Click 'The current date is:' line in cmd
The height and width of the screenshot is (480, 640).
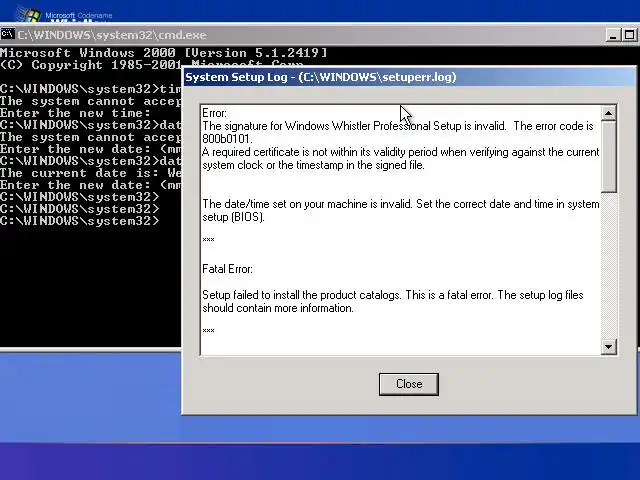click(x=91, y=173)
